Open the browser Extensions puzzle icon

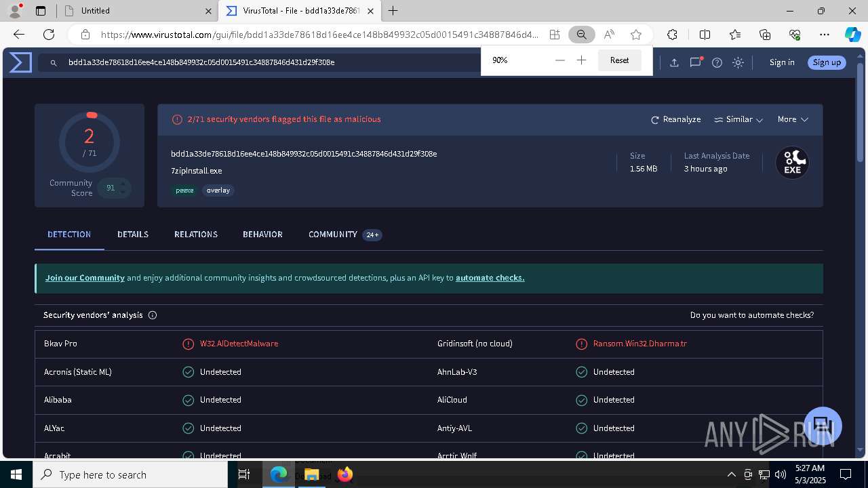point(672,35)
